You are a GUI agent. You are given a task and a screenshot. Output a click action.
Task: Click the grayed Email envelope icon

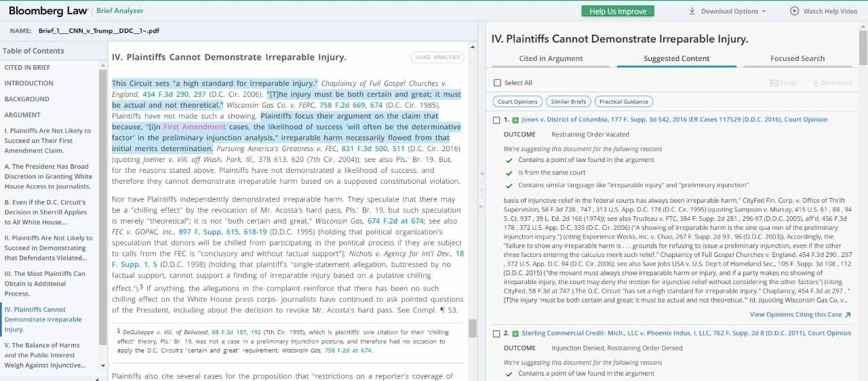point(774,83)
